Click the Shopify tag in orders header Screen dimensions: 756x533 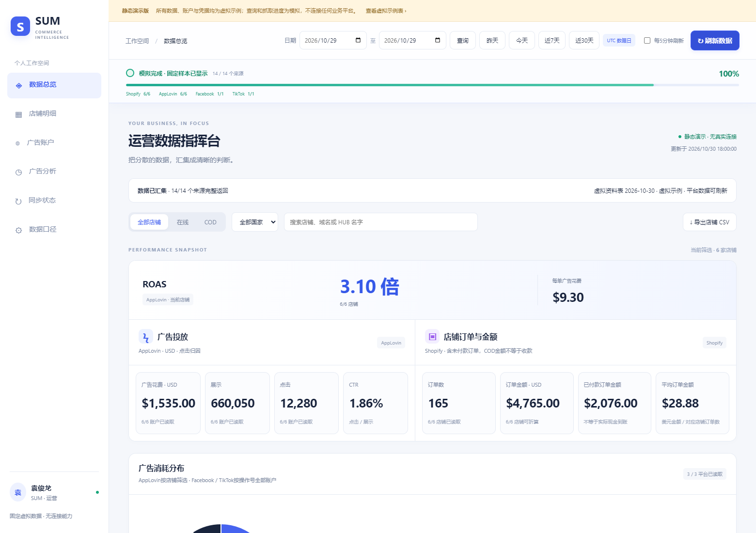tap(714, 343)
